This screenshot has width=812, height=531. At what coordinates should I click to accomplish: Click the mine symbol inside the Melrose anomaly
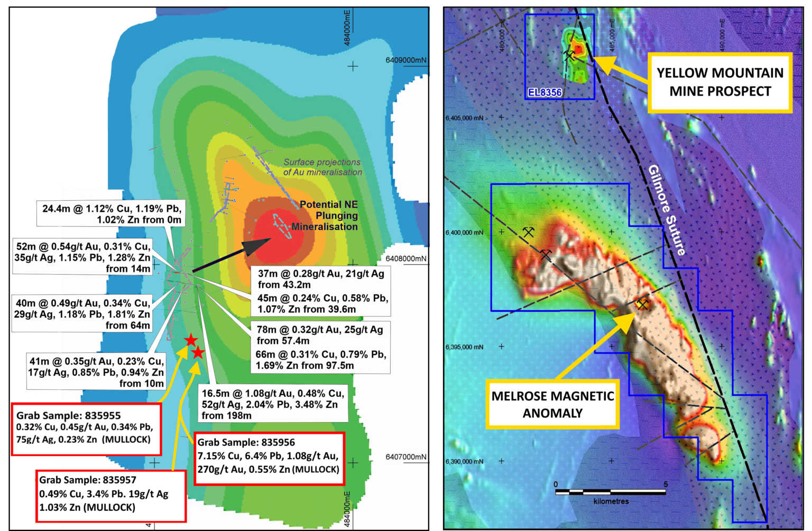point(643,305)
